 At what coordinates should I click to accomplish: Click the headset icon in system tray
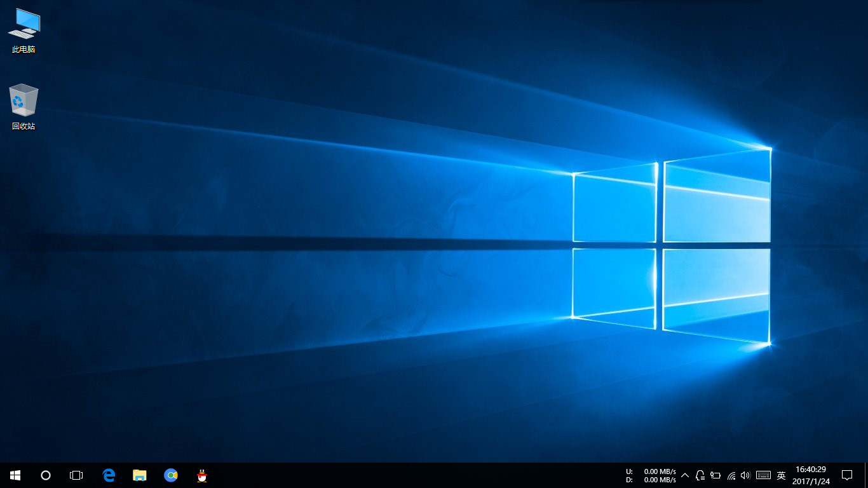700,475
